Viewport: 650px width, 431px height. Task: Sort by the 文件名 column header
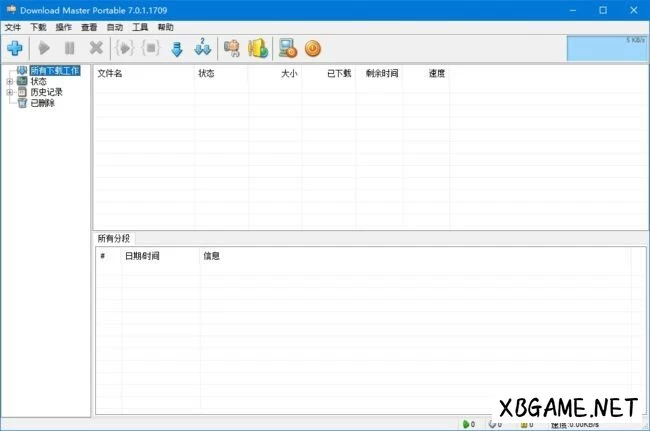click(x=110, y=73)
